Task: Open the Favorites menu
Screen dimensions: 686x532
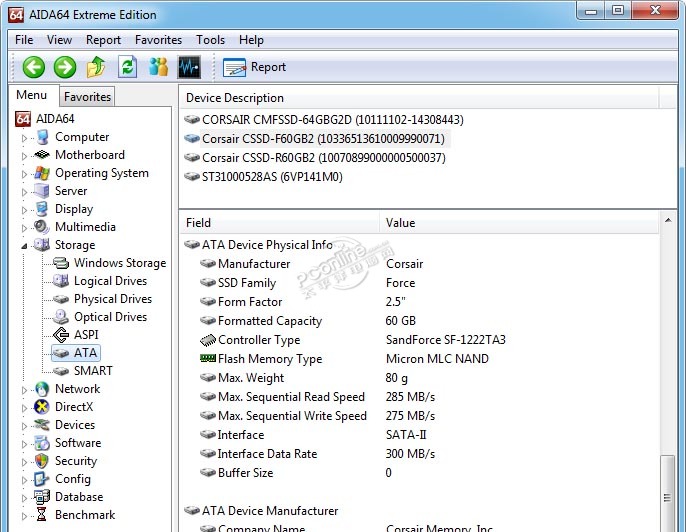Action: point(158,40)
